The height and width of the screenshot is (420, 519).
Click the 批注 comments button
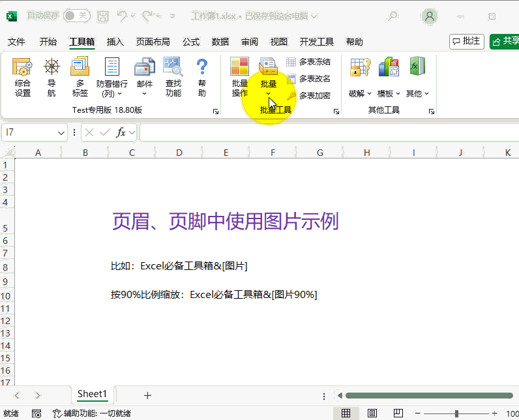point(467,41)
